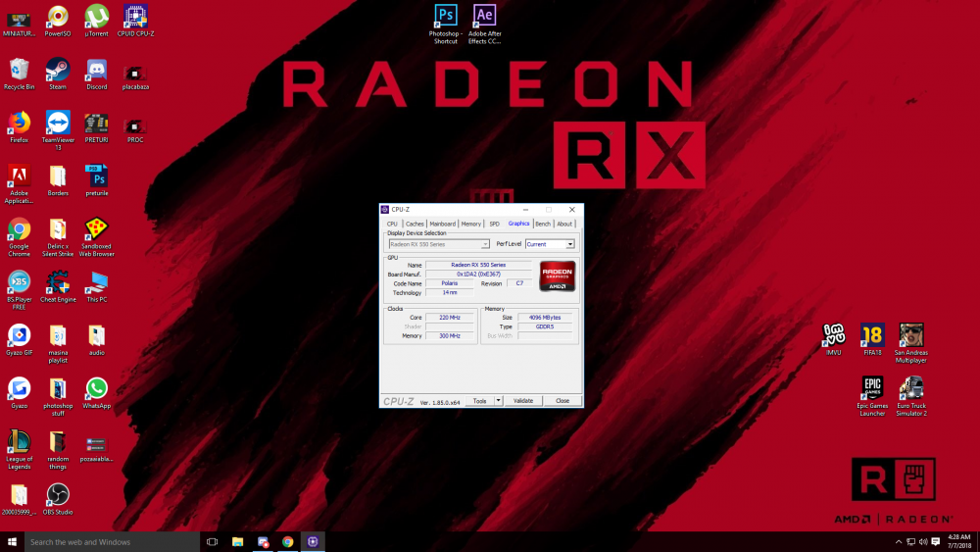Show hidden system tray icons

coord(900,541)
